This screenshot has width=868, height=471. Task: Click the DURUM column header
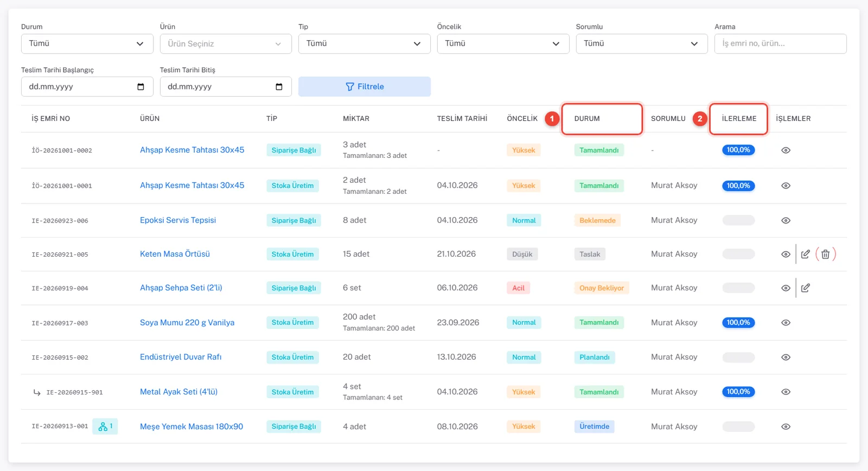pyautogui.click(x=587, y=119)
